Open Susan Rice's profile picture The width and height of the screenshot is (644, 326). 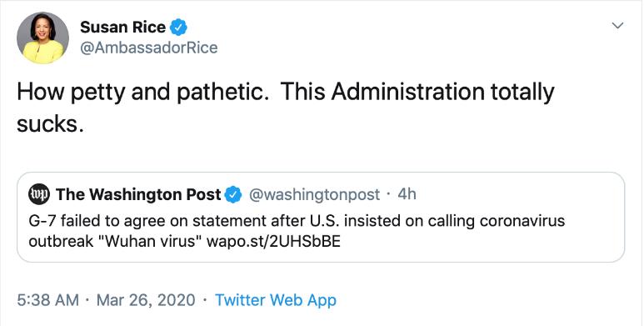pos(42,38)
